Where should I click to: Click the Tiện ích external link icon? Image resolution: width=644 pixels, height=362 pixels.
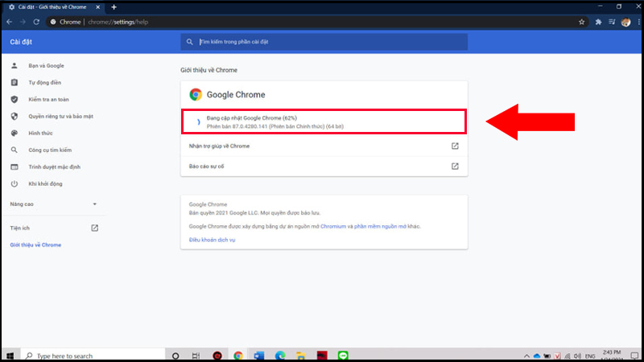point(94,228)
